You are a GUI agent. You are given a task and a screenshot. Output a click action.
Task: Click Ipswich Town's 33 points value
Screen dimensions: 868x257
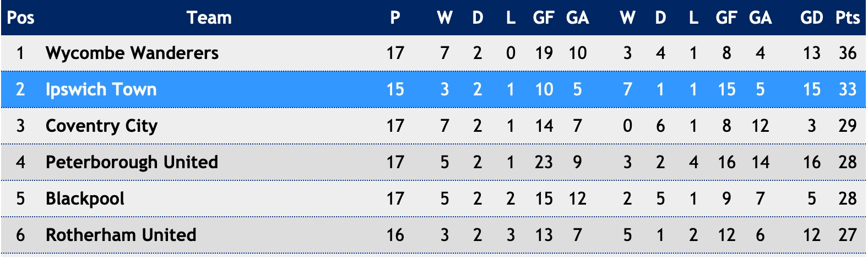tap(848, 89)
